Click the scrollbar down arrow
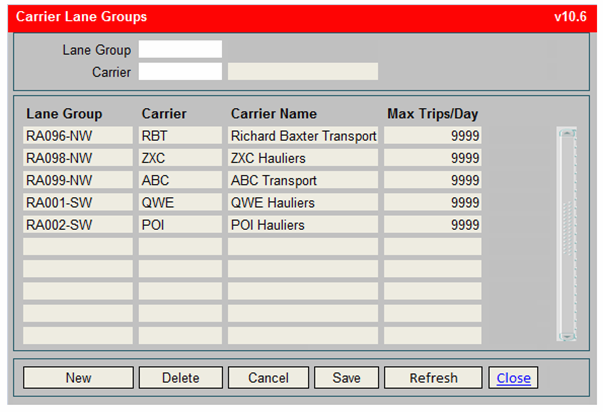The image size is (603, 412). coord(567,336)
